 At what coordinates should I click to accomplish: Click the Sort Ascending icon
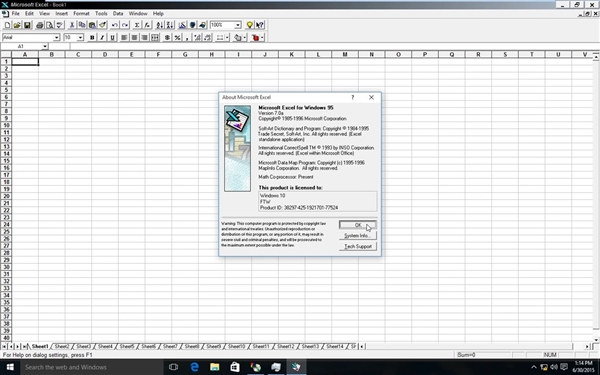pos(160,25)
